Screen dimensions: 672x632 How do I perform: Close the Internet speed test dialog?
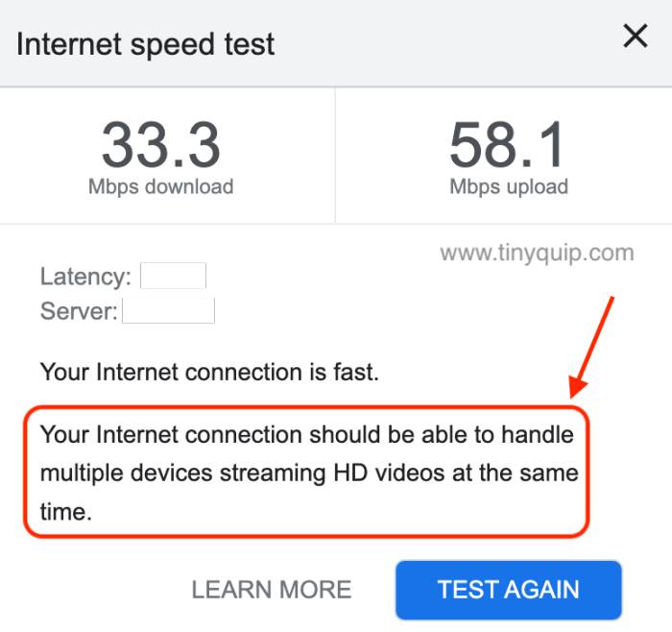click(x=636, y=37)
